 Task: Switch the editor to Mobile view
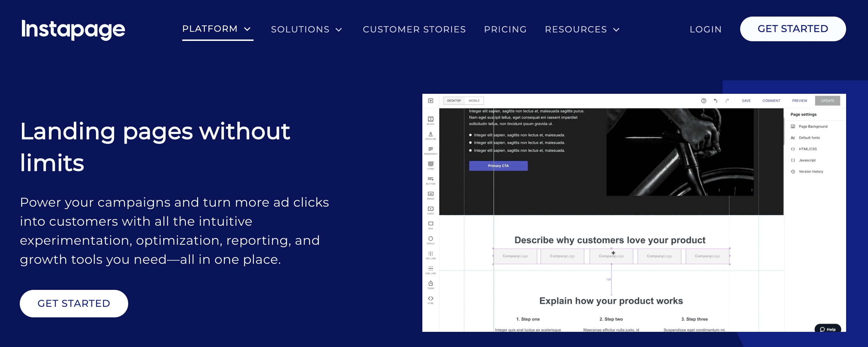click(x=474, y=101)
